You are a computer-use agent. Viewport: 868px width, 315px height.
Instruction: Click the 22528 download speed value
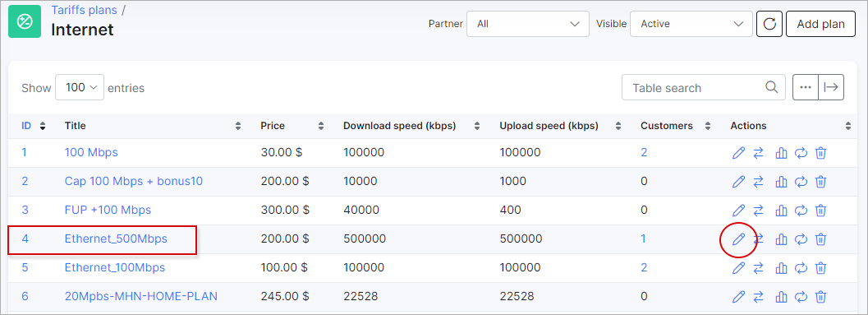click(361, 297)
